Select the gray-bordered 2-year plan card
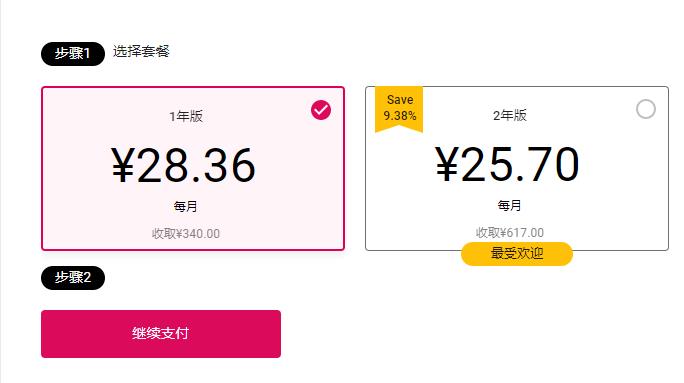Screen dimensions: 684x383 coord(517,168)
